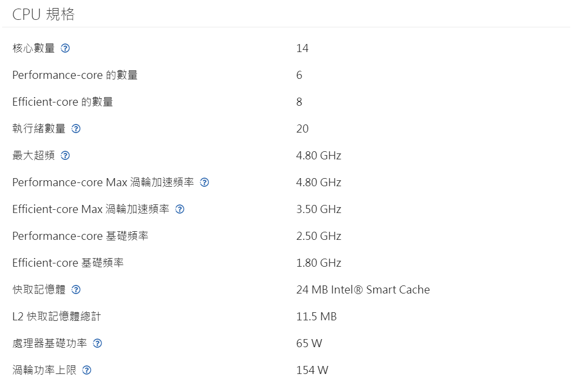The image size is (588, 389).
Task: Click the CPU 規格 section heading
Action: pos(43,14)
